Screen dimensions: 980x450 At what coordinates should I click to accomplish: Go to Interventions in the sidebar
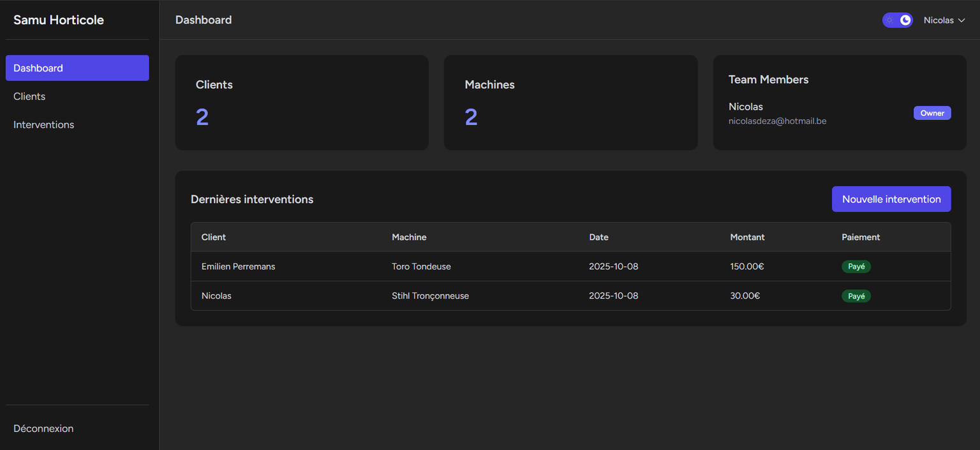(x=44, y=124)
